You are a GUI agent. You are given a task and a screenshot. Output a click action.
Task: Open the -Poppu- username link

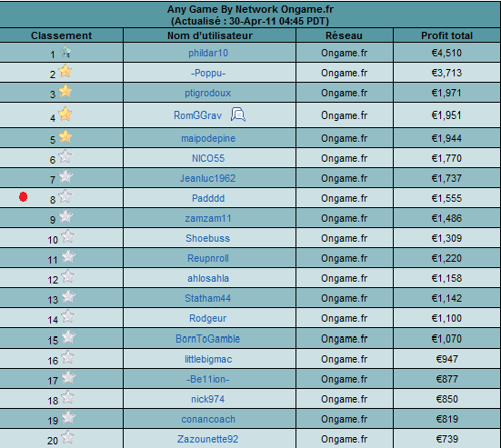[208, 73]
